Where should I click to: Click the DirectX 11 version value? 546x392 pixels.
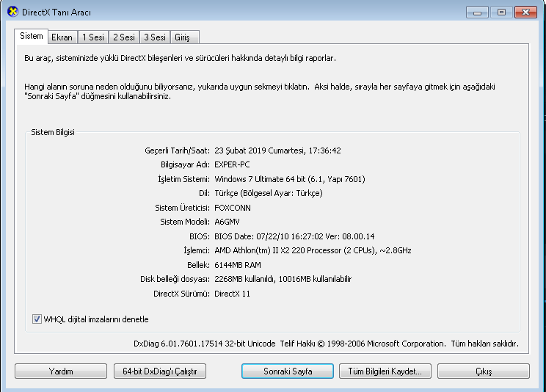pos(232,294)
